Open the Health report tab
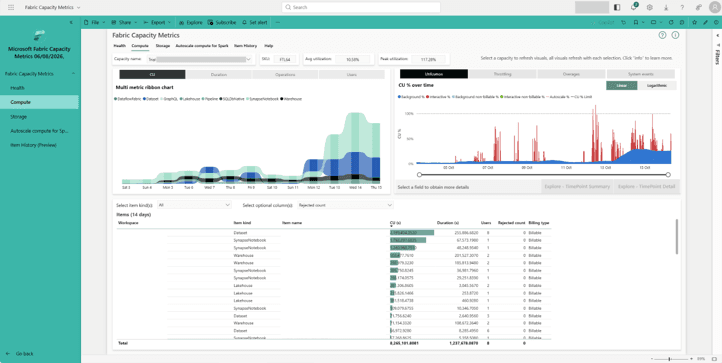The width and height of the screenshot is (722, 363). [x=120, y=46]
